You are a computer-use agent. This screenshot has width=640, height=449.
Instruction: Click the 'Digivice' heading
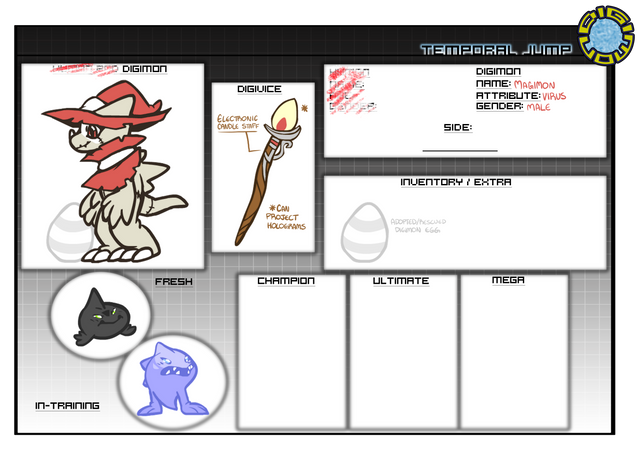pos(259,89)
